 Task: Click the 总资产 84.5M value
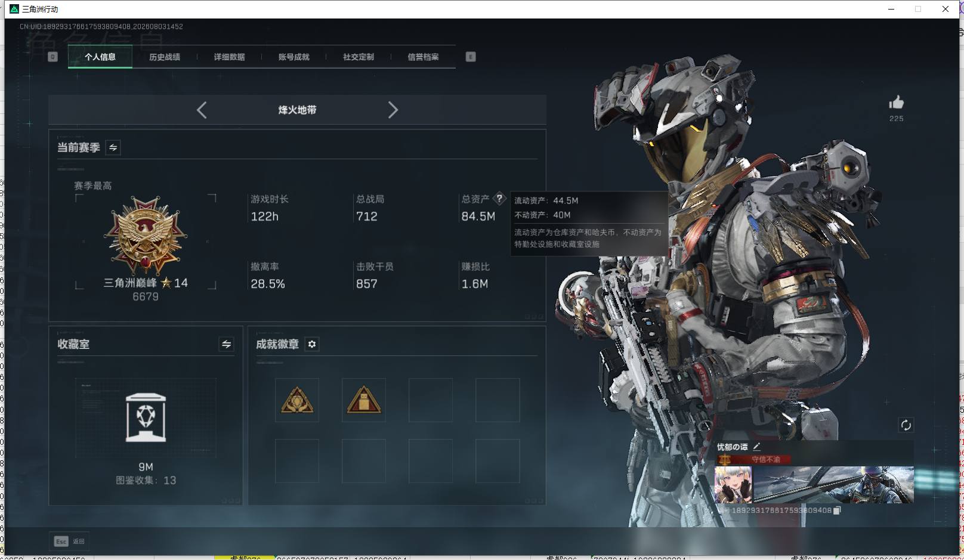point(478,216)
